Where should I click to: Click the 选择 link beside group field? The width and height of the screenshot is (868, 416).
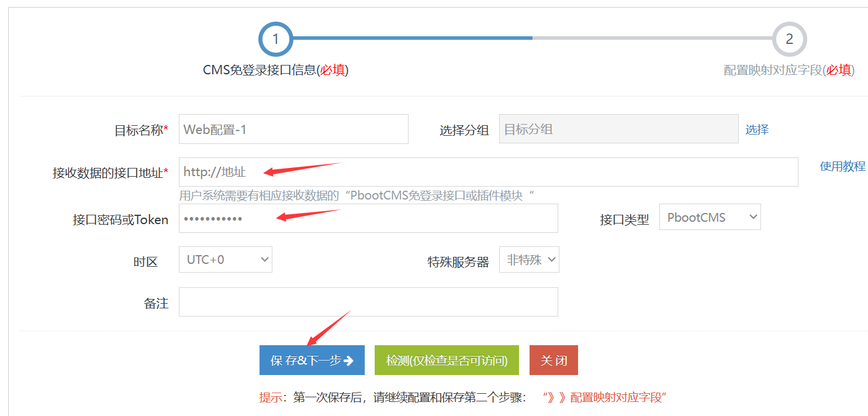757,129
